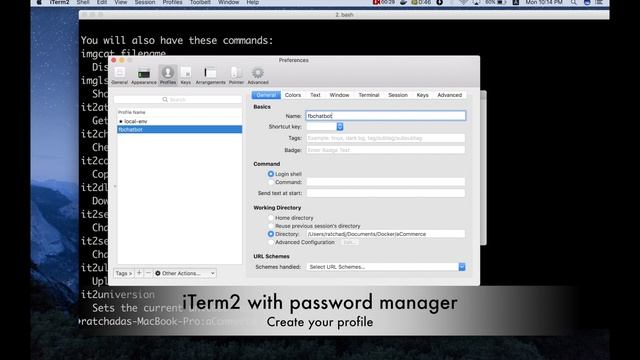
Task: Choose Reuse previous session's directory
Action: coord(271,226)
